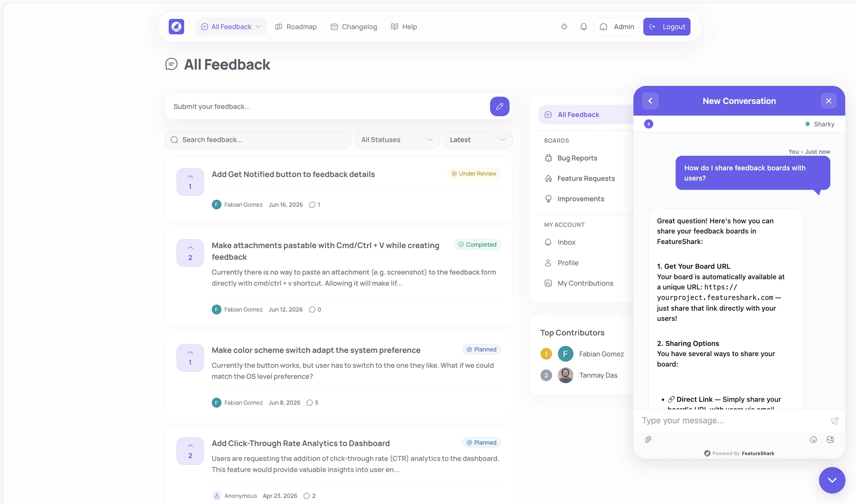The width and height of the screenshot is (856, 504).
Task: Click comment icon on Apr 23 post
Action: pos(307,496)
